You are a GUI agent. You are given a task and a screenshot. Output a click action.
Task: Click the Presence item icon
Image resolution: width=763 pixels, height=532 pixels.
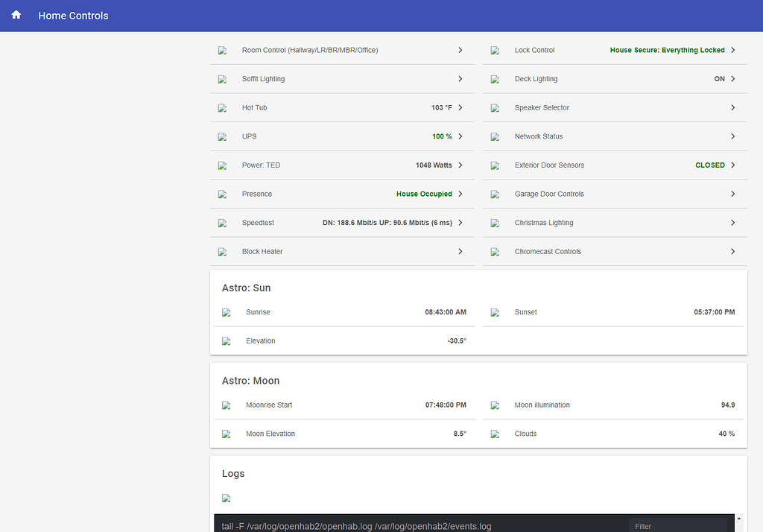[223, 194]
